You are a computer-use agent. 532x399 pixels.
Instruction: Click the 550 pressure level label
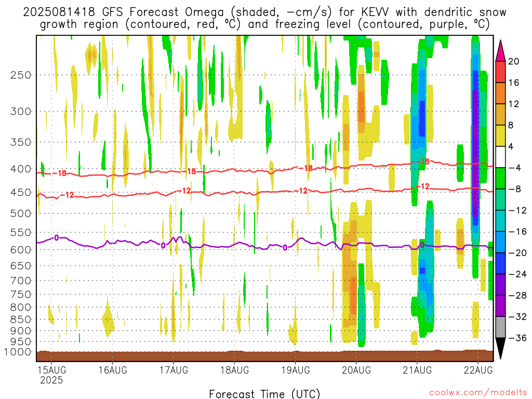tap(21, 232)
